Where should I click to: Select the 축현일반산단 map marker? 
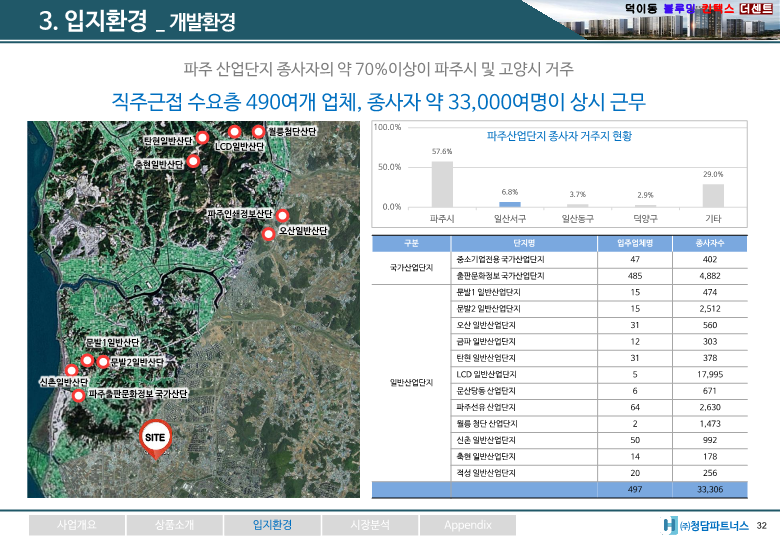point(194,161)
